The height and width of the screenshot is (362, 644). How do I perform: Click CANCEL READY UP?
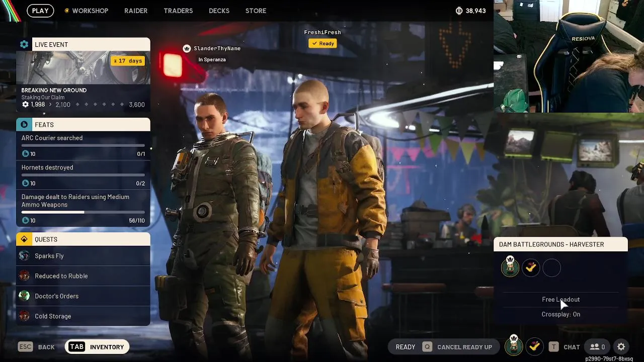464,347
